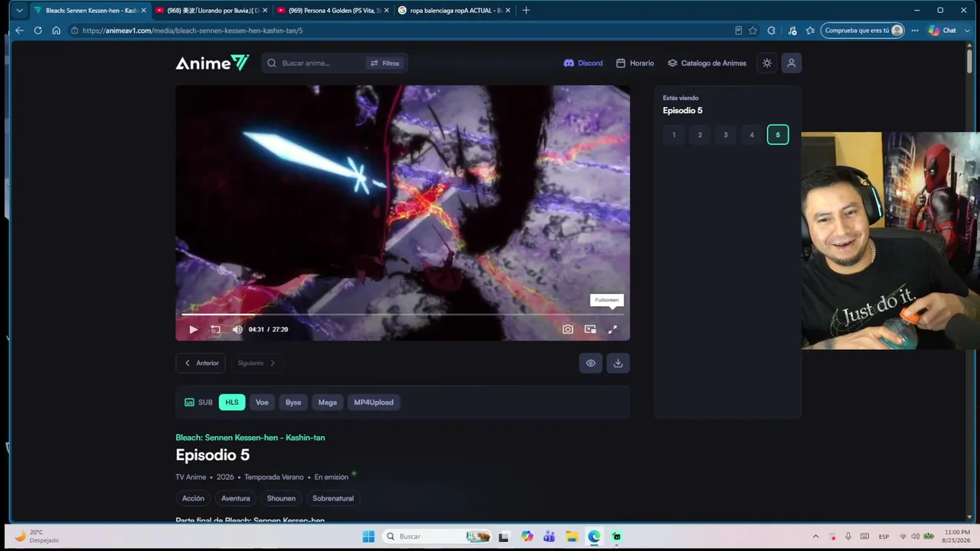Viewport: 980px width, 551px height.
Task: Switch to the MP4Upload server
Action: pyautogui.click(x=374, y=403)
